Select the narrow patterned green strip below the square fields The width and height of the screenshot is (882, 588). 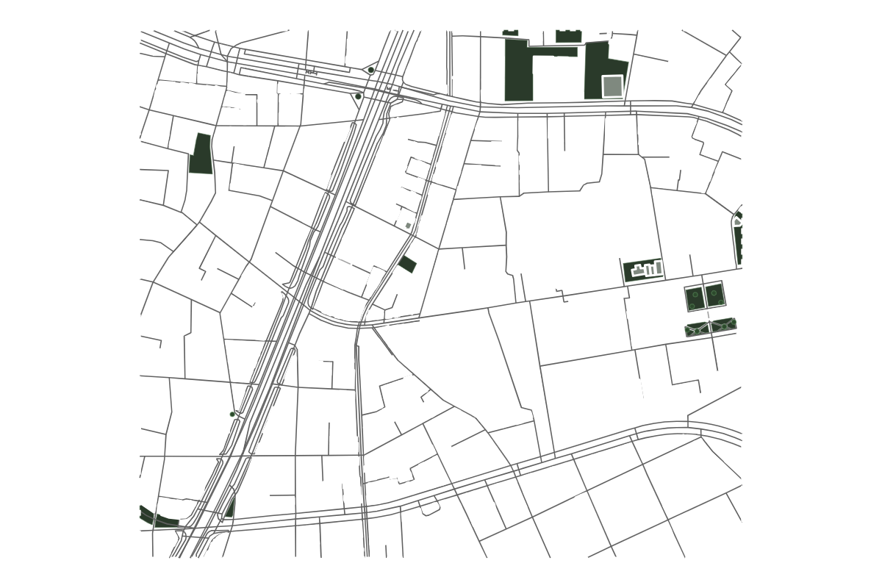coord(711,327)
